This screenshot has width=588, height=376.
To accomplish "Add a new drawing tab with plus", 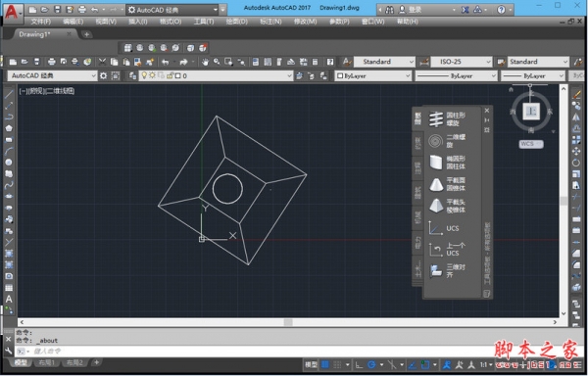I will pyautogui.click(x=86, y=34).
